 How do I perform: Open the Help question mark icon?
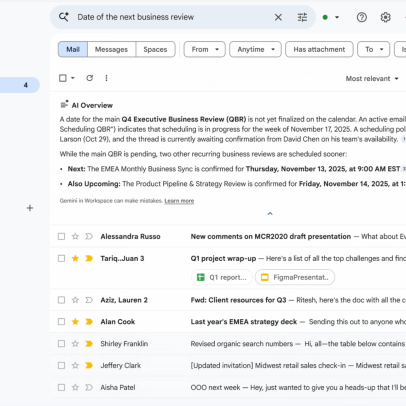[362, 17]
